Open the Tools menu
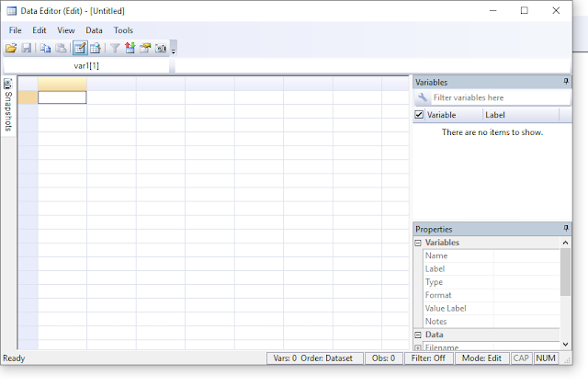The width and height of the screenshot is (588, 386). (x=123, y=30)
